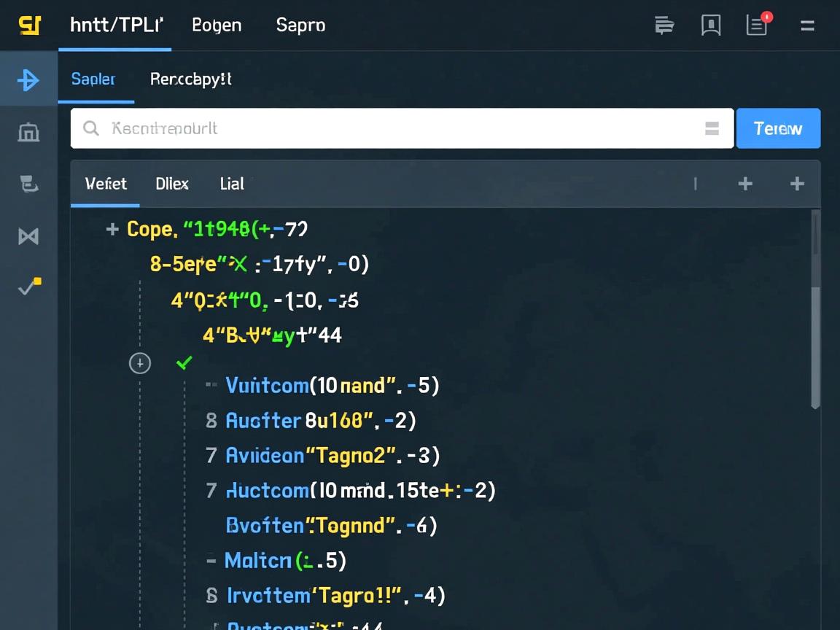The image size is (840, 630).
Task: Switch to the Renccbpyt tab
Action: [x=190, y=79]
